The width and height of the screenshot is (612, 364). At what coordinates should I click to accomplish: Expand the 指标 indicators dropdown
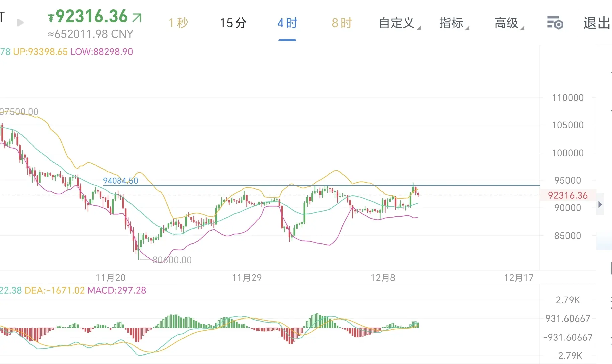[x=454, y=23]
